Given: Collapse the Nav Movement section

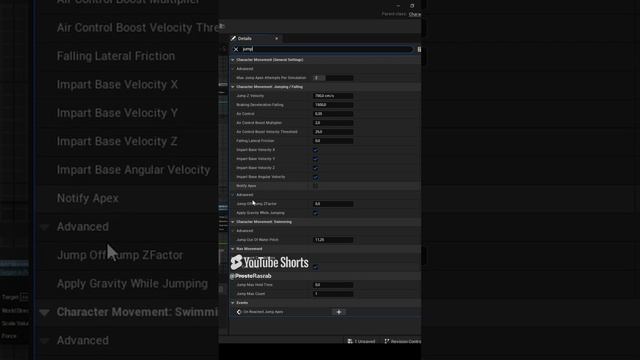Looking at the screenshot, I should 233,249.
